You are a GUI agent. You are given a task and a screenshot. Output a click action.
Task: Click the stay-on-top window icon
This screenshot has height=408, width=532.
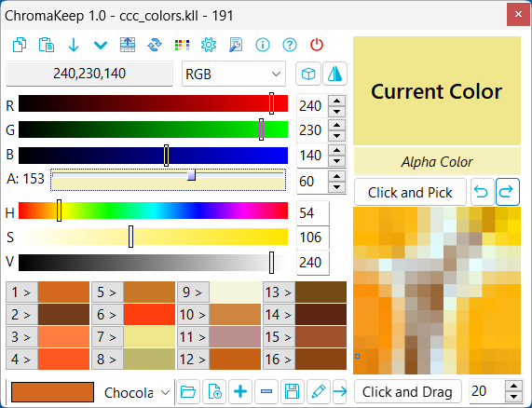[128, 45]
